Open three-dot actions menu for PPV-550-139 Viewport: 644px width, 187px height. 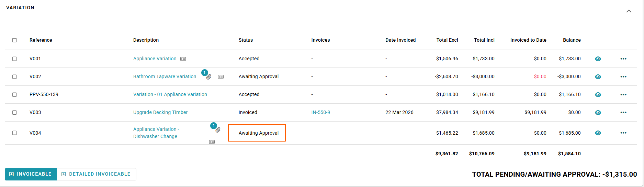coord(623,95)
